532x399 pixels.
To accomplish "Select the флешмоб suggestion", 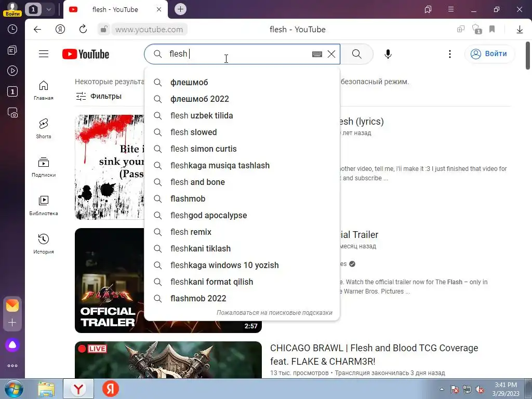I will tap(242, 83).
